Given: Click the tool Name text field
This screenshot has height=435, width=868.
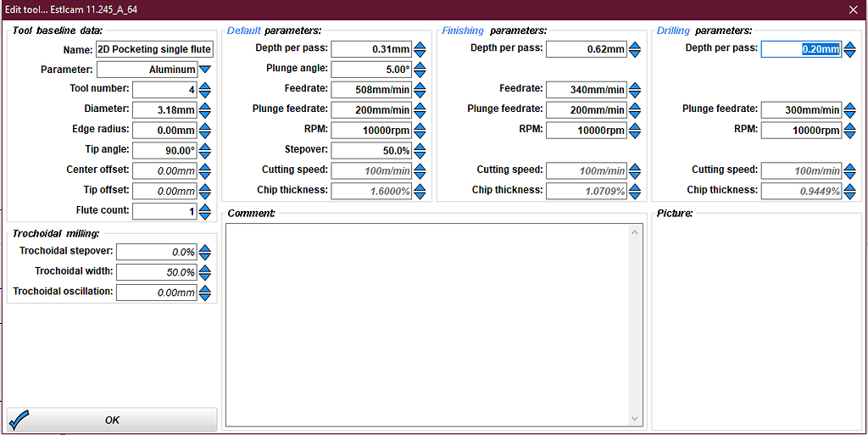Looking at the screenshot, I should 154,49.
